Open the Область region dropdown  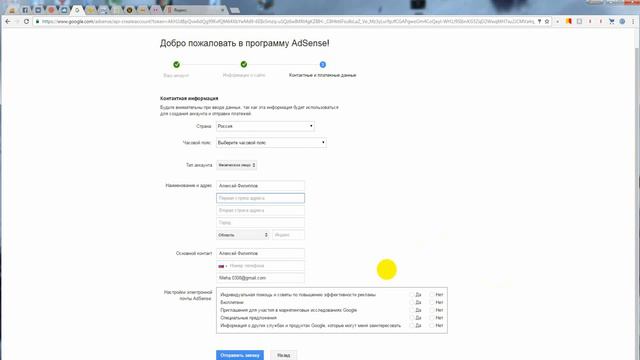pyautogui.click(x=242, y=235)
